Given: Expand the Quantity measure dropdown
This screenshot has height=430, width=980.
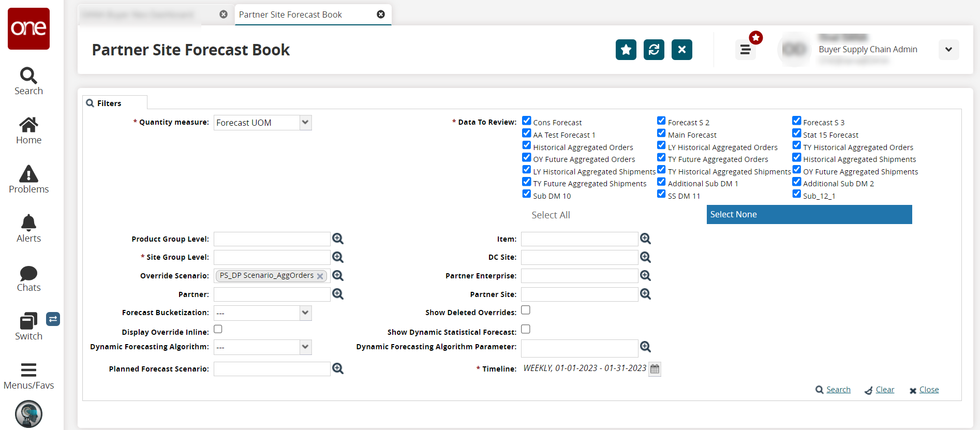Looking at the screenshot, I should 305,123.
